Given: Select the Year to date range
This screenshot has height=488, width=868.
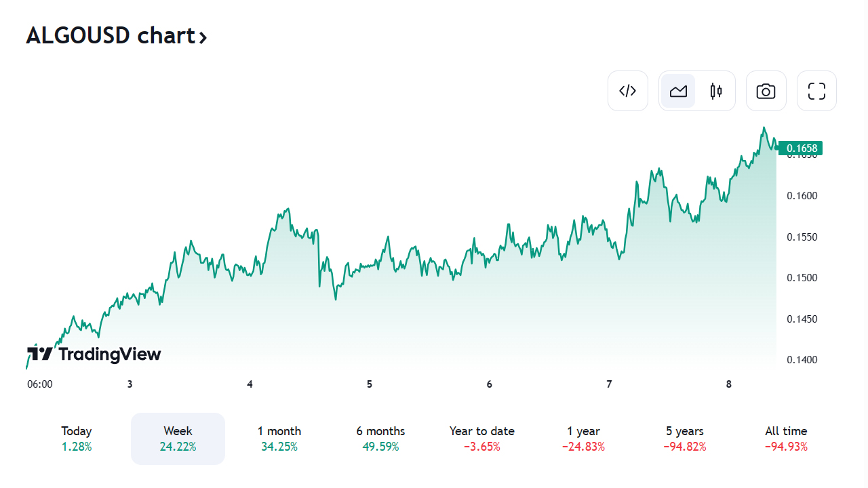Looking at the screenshot, I should coord(482,439).
